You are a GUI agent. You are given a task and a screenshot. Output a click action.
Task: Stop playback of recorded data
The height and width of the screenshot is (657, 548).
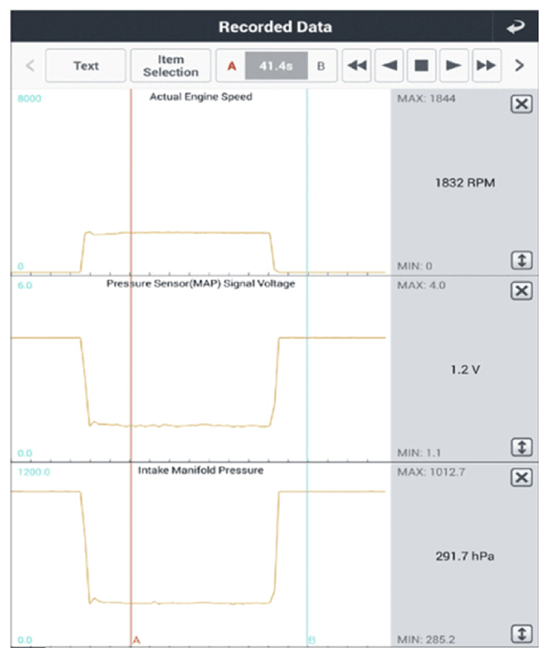(421, 65)
